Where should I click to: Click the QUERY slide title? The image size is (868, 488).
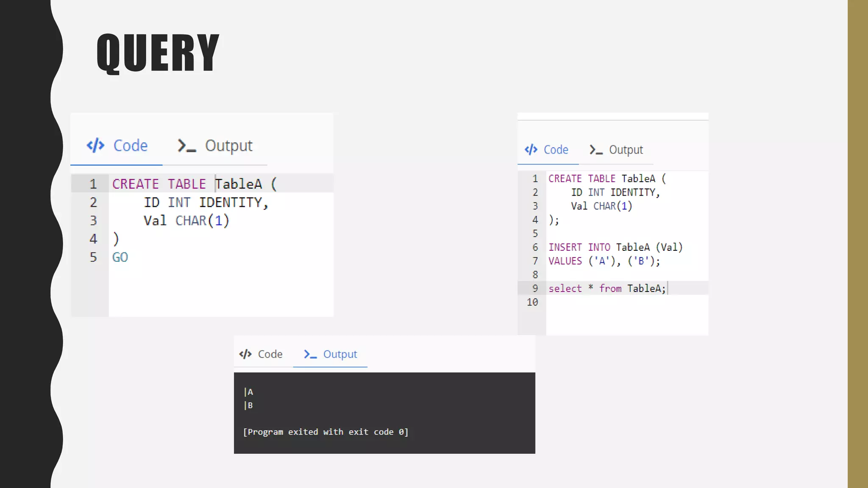pyautogui.click(x=158, y=53)
